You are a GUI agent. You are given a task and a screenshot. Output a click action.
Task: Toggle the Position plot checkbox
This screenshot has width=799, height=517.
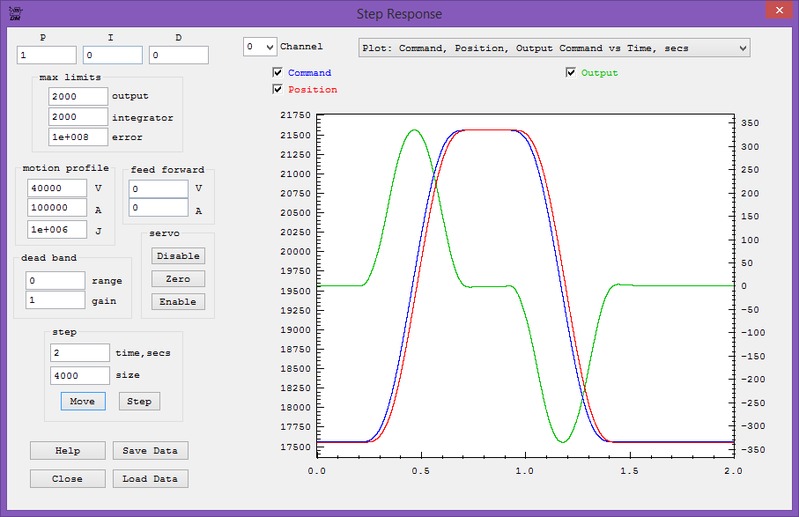point(278,90)
